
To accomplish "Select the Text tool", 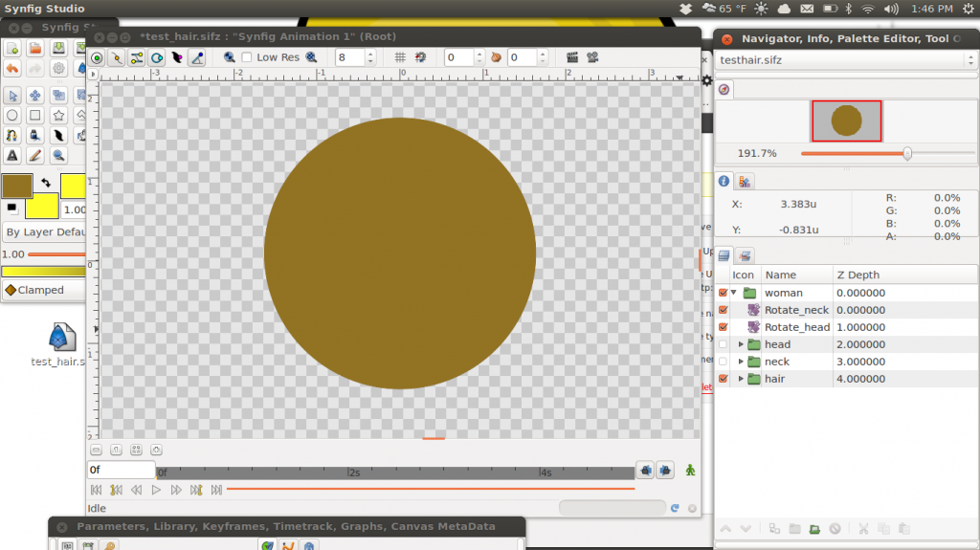I will (x=12, y=156).
